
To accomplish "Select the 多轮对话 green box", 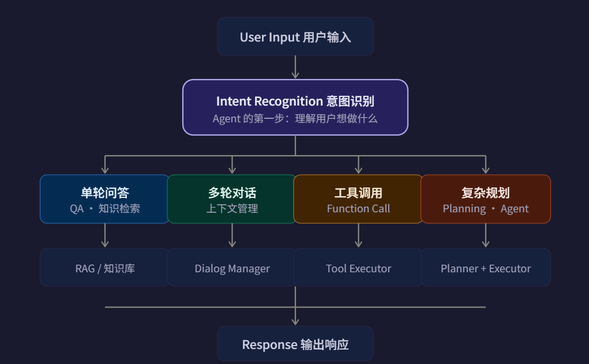I will [x=232, y=198].
